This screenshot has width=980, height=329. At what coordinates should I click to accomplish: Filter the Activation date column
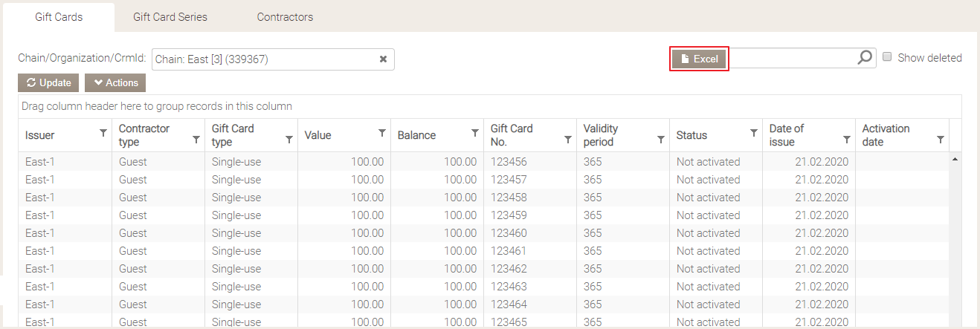pyautogui.click(x=941, y=139)
